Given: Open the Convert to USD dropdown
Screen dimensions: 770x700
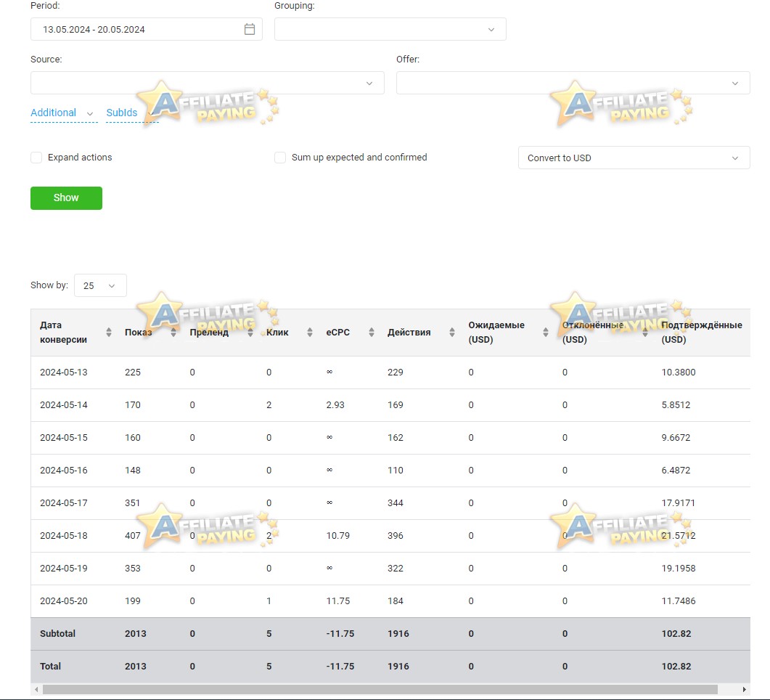Looking at the screenshot, I should [634, 158].
